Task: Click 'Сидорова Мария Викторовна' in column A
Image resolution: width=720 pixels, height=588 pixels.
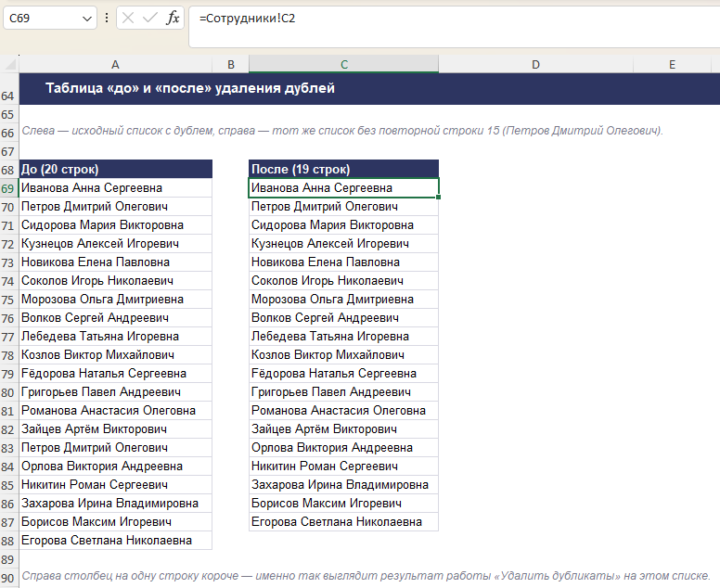Action: pos(115,225)
